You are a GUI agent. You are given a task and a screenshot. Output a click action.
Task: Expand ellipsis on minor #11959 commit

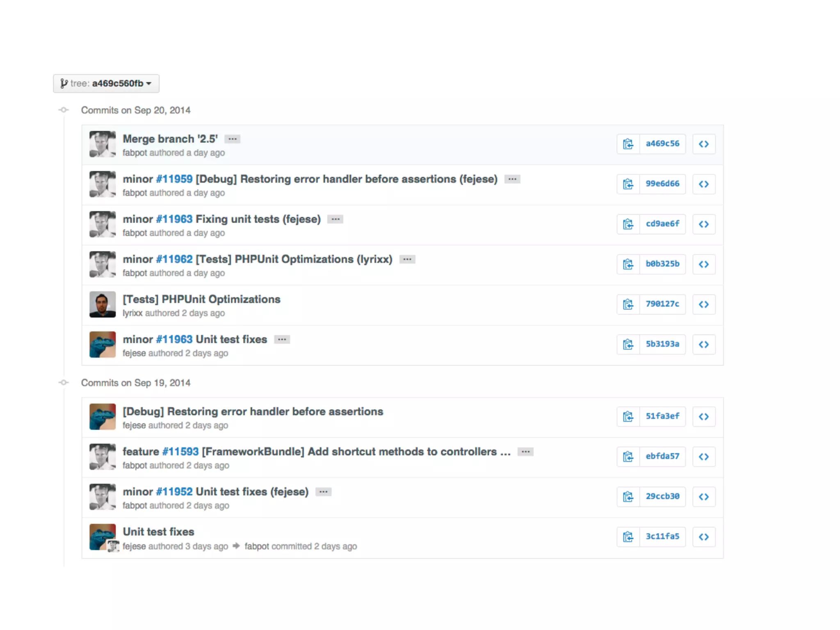(512, 179)
